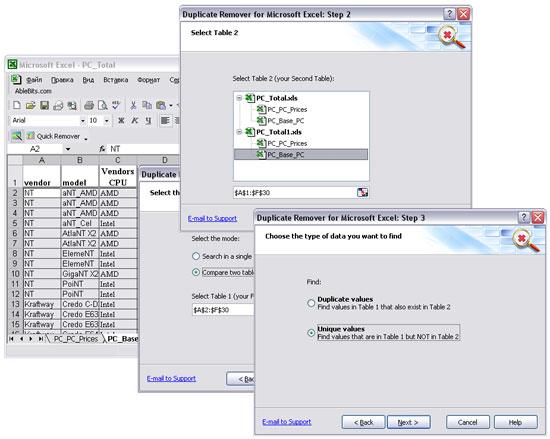Click E-mail to Support link in Step 3
The width and height of the screenshot is (550, 439).
point(287,422)
